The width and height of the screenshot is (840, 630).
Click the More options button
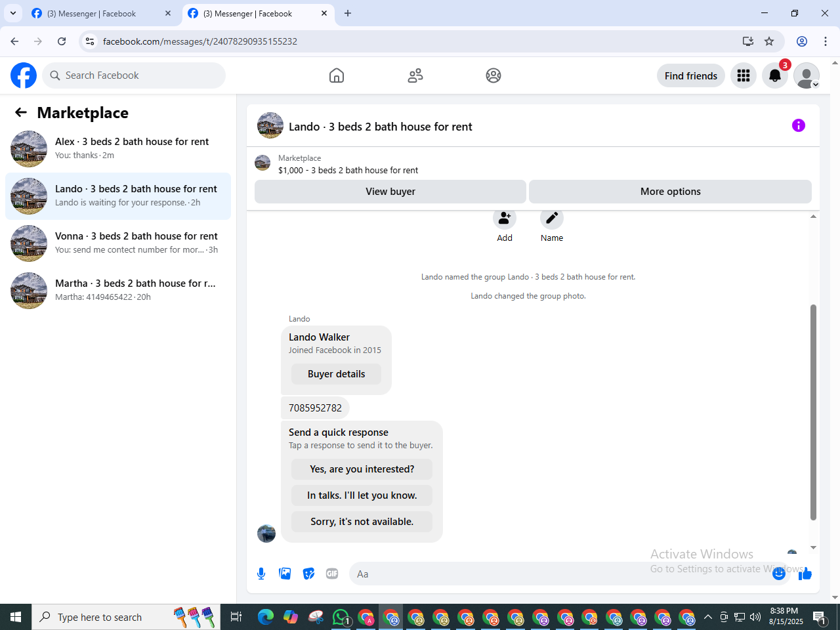coord(670,192)
